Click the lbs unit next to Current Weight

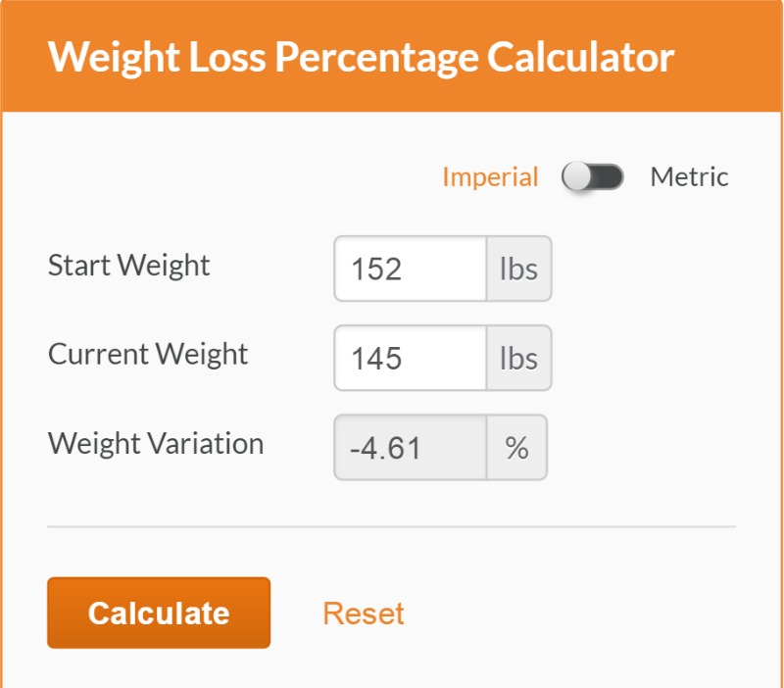click(x=517, y=358)
